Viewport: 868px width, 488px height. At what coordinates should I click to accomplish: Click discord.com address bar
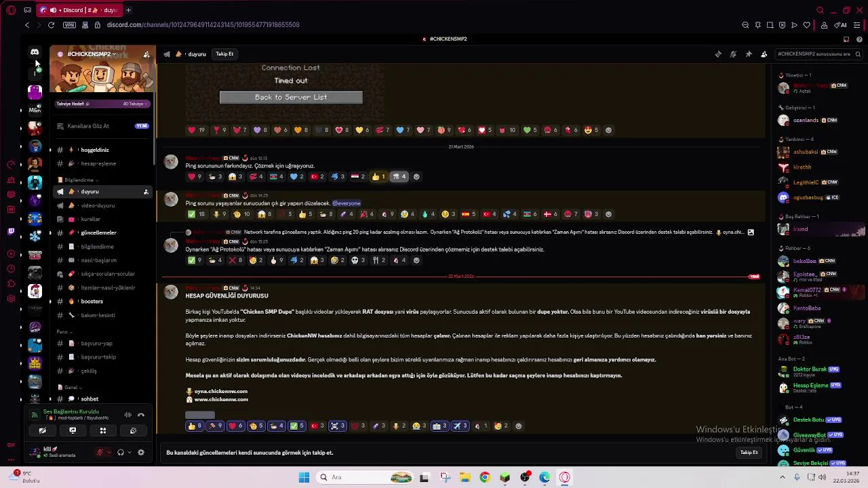click(x=203, y=25)
